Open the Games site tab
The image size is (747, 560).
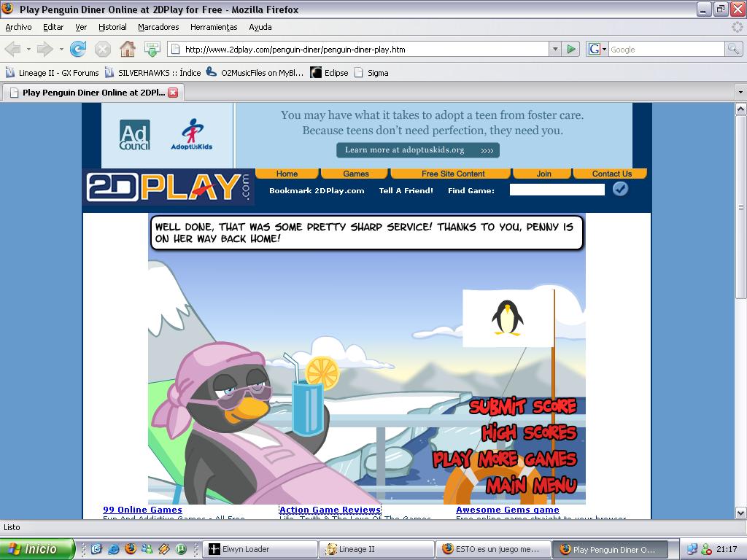pos(356,174)
